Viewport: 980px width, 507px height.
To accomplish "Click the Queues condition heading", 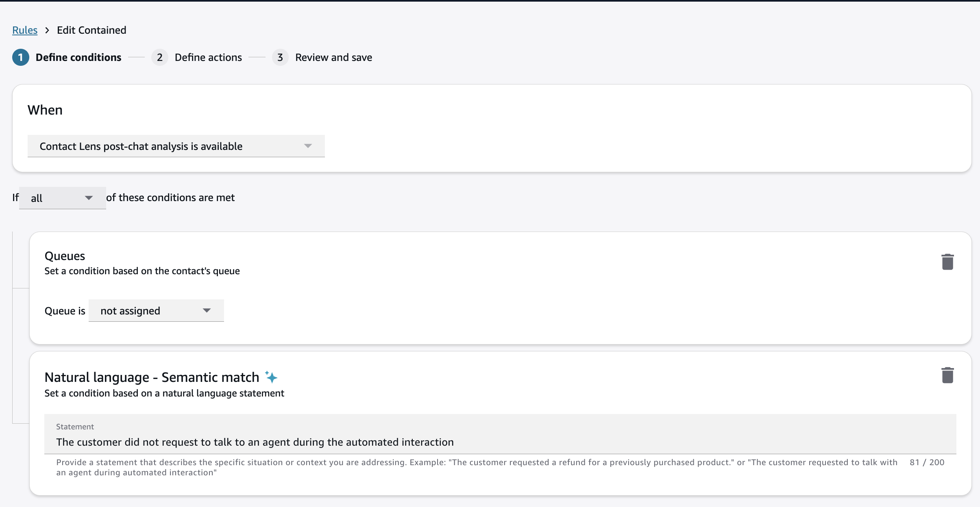I will point(65,256).
